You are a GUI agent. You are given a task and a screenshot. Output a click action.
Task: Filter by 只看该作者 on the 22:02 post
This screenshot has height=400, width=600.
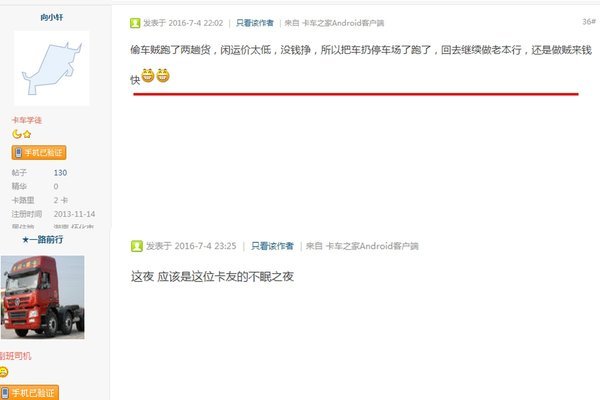tap(254, 23)
